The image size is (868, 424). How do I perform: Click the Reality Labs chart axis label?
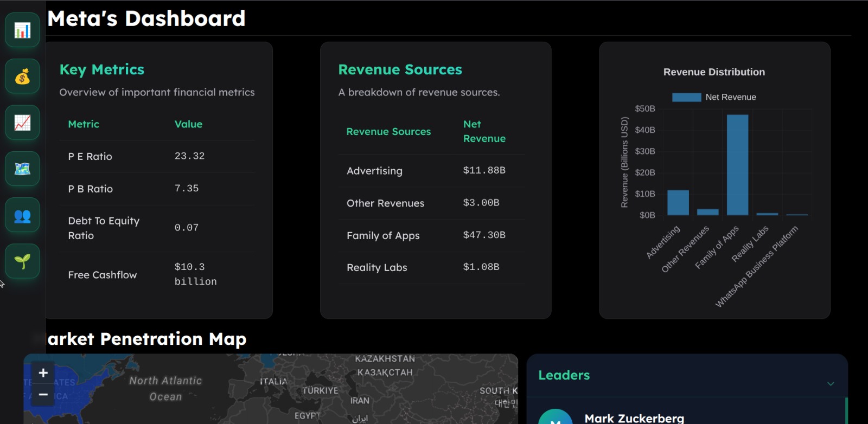(750, 243)
